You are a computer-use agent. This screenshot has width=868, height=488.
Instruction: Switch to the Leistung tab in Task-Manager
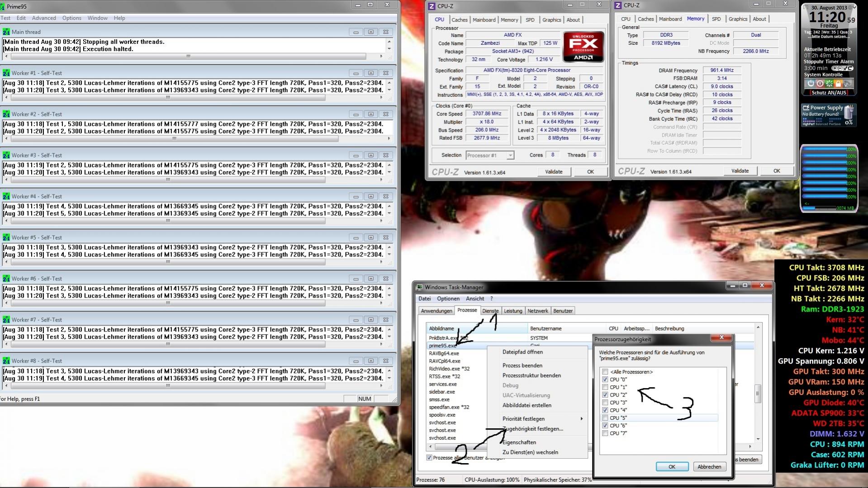[x=513, y=311]
